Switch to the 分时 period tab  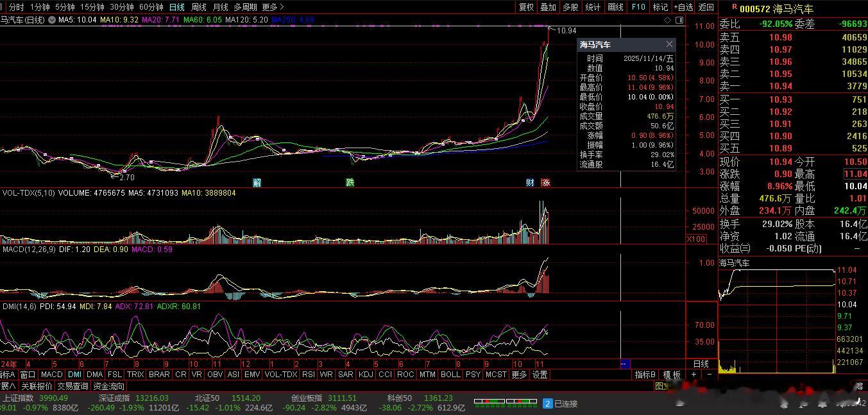(15, 7)
